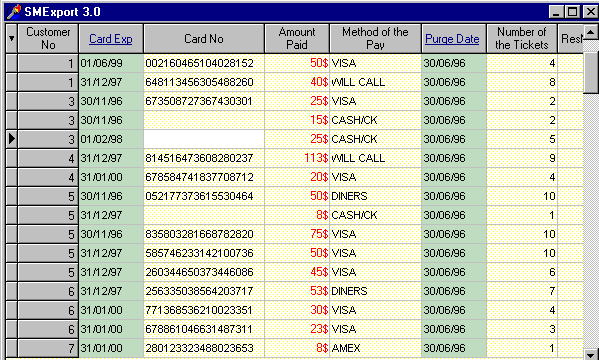Viewport: 599px width, 360px height.
Task: Click card number 678861046631487311
Action: (199, 329)
